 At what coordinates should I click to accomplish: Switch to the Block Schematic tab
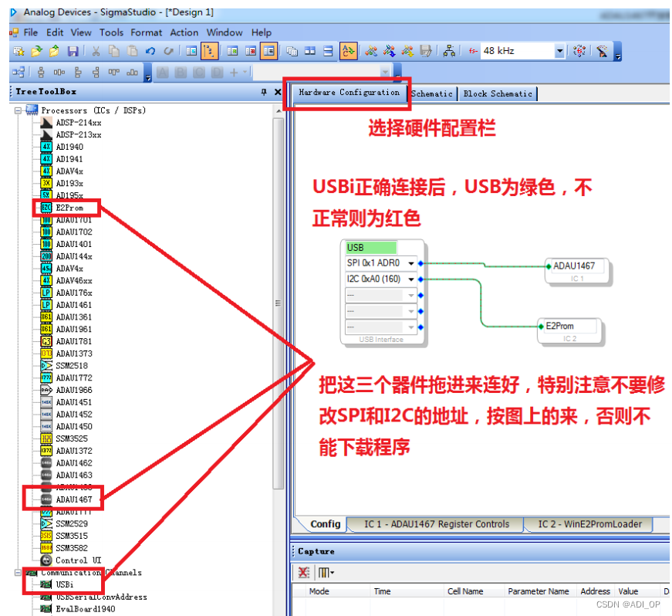(x=498, y=93)
